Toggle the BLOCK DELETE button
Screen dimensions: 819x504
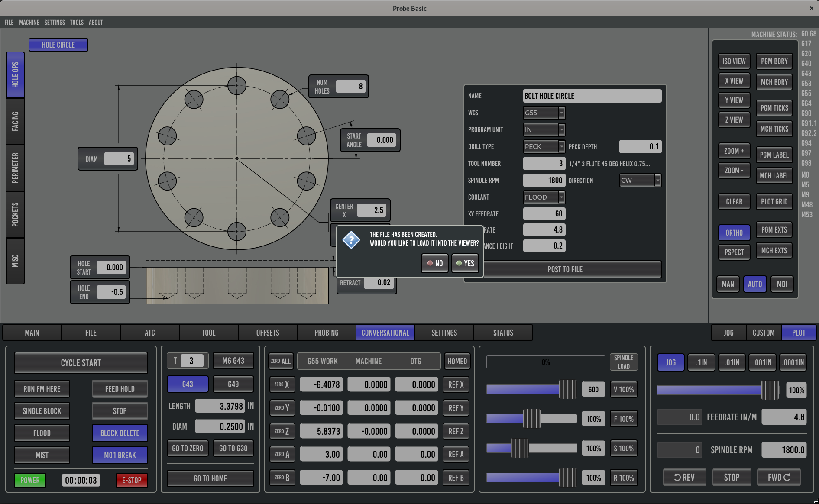[120, 433]
